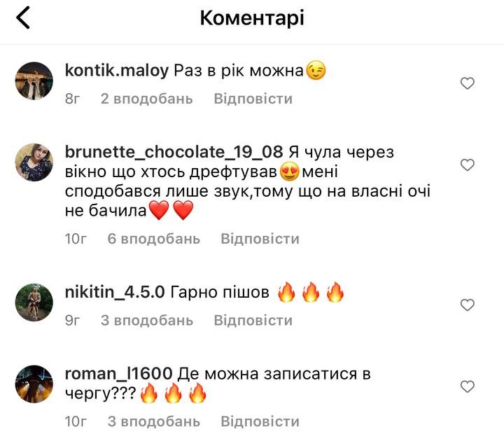Reply to kontik.maloy's comment via Відповісти
This screenshot has height=444, width=504.
253,99
